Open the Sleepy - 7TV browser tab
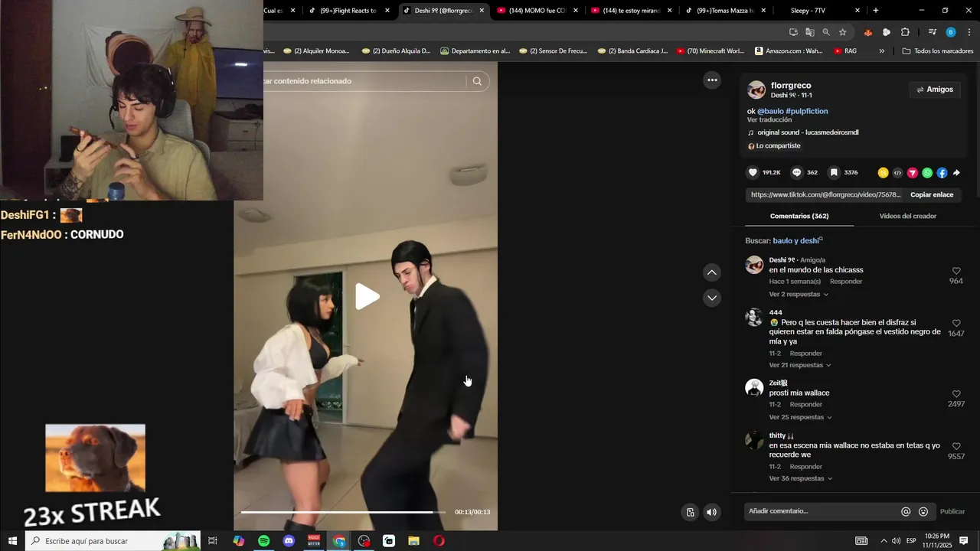 [818, 11]
